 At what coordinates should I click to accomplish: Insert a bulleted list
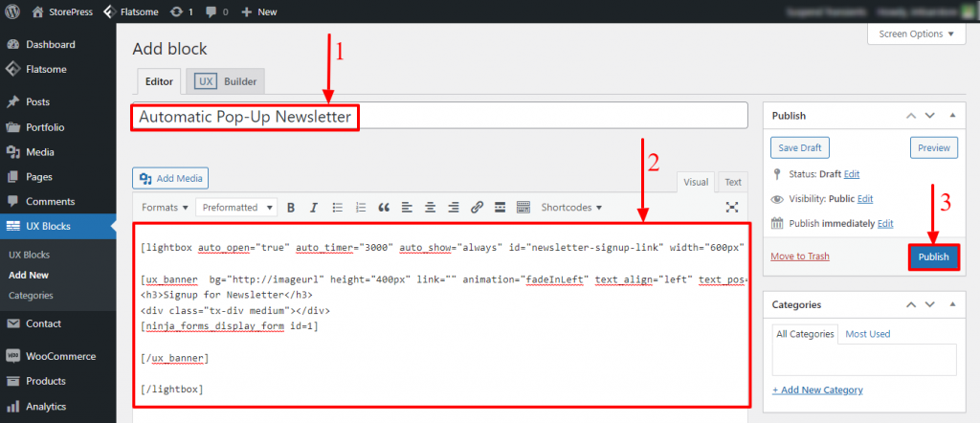[x=338, y=208]
